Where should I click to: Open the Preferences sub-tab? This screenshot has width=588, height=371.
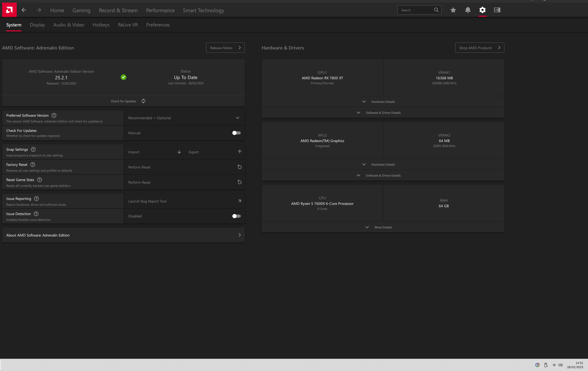tap(158, 25)
